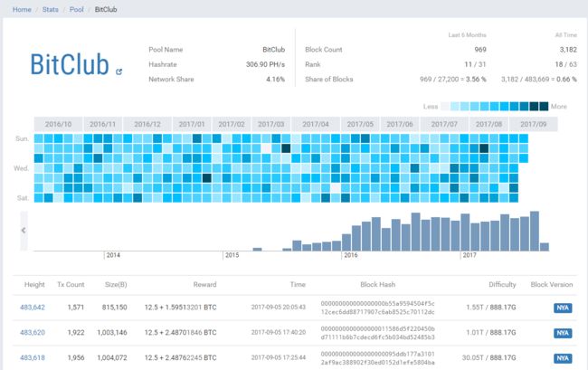The image size is (588, 370).
Task: Click reward 12.5 + 2.48701846 BTC
Action: coord(180,333)
